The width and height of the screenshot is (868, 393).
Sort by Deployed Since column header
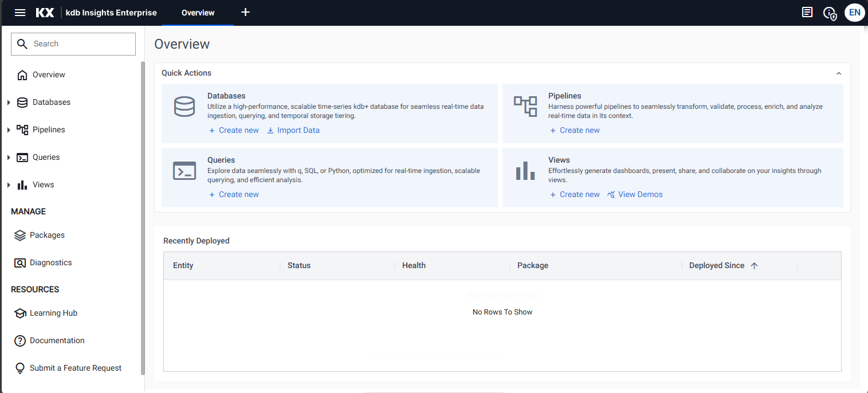(717, 265)
